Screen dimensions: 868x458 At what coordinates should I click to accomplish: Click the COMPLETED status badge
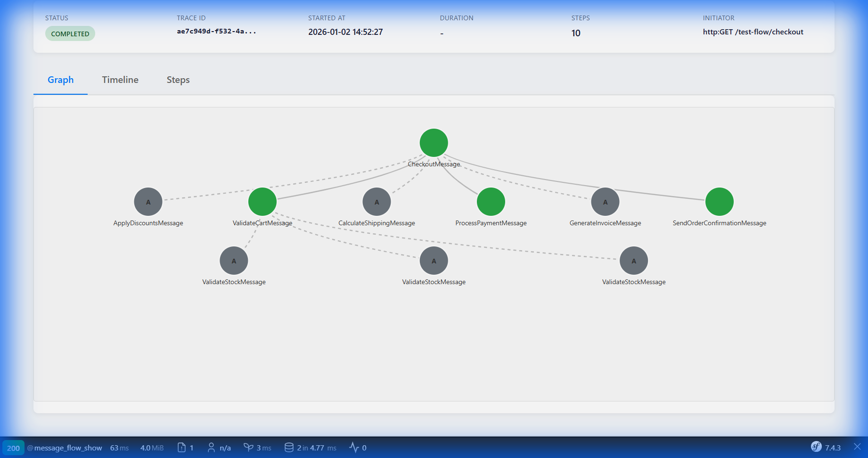[x=70, y=33]
